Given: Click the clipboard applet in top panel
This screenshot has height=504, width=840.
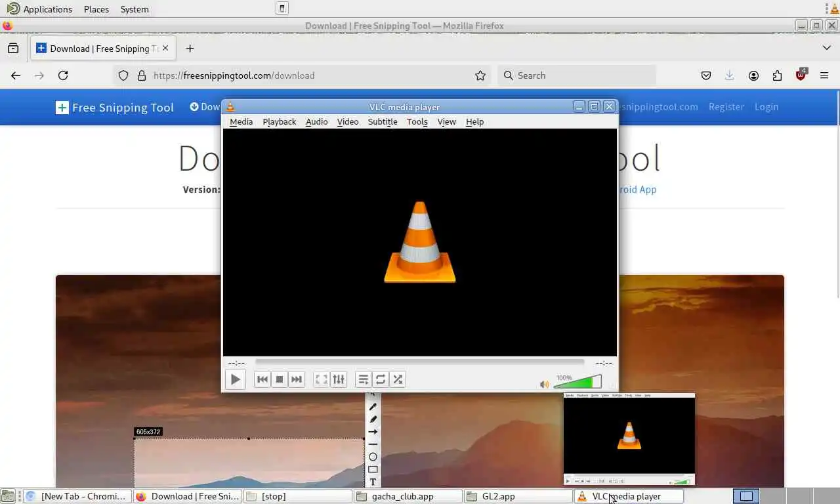Looking at the screenshot, I should click(x=282, y=9).
